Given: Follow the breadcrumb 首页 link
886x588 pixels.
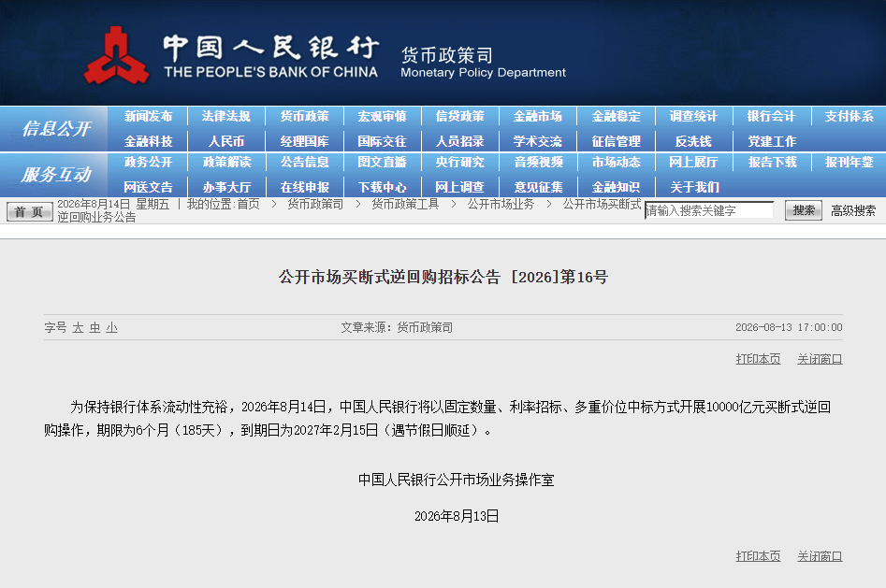Looking at the screenshot, I should 249,204.
